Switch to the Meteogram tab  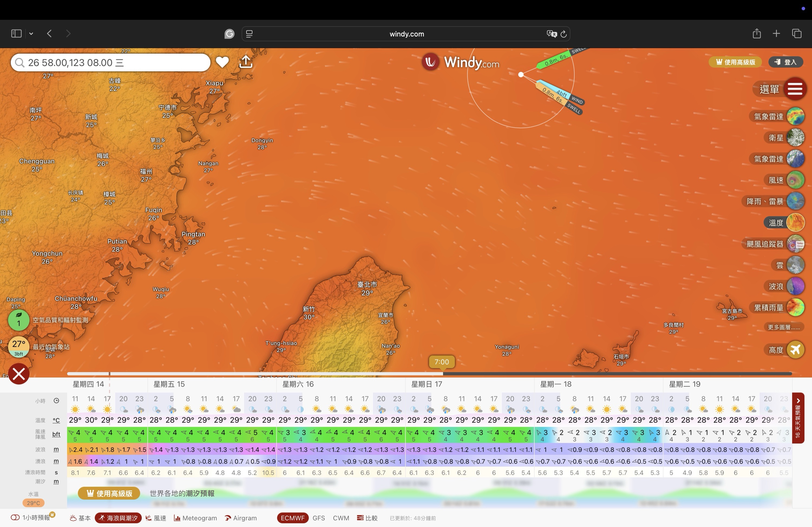point(195,518)
